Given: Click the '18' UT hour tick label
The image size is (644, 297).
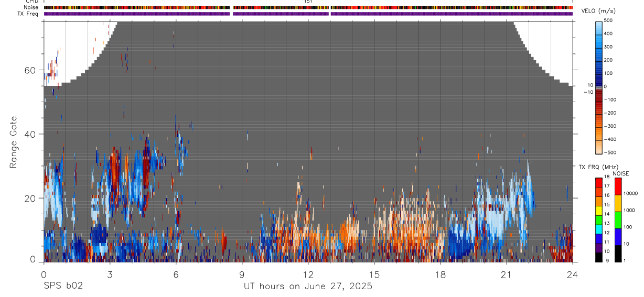Looking at the screenshot, I should click(440, 274).
